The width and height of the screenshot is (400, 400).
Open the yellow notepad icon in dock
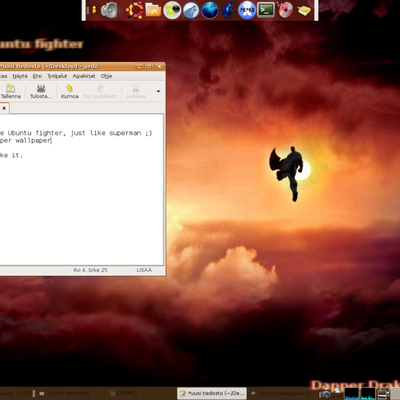[304, 11]
